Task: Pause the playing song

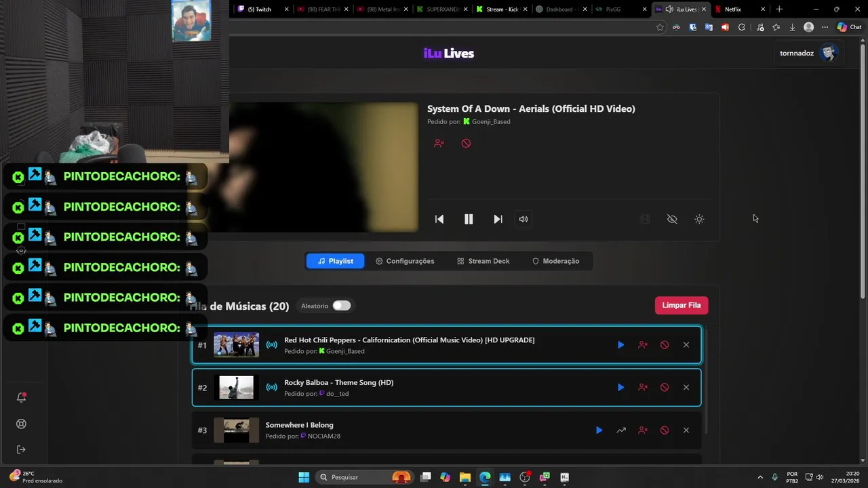Action: point(469,219)
